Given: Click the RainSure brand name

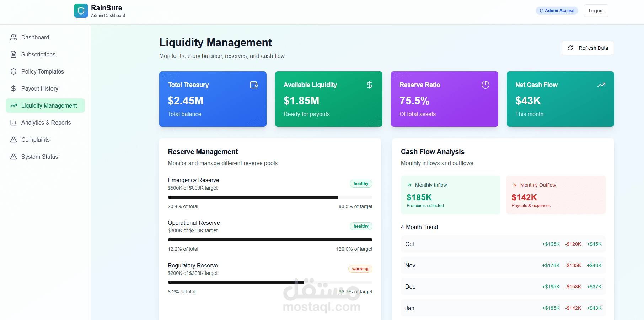Looking at the screenshot, I should pyautogui.click(x=107, y=8).
